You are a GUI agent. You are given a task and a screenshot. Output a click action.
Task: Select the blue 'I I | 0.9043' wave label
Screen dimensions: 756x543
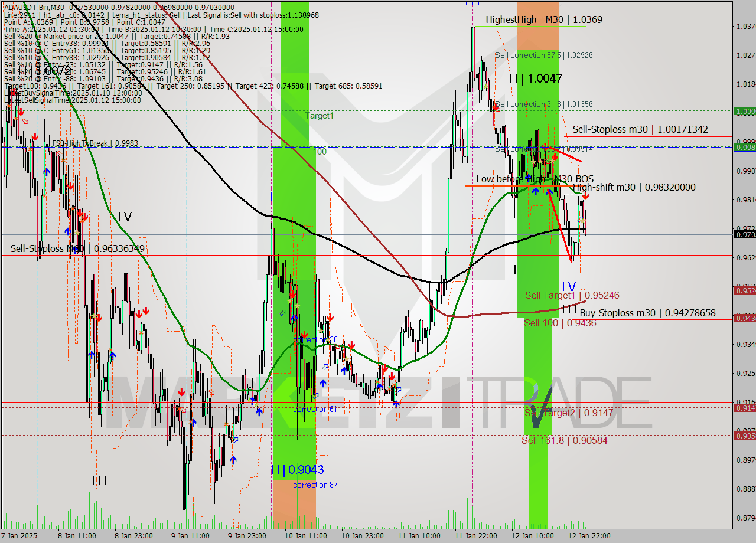(x=296, y=470)
